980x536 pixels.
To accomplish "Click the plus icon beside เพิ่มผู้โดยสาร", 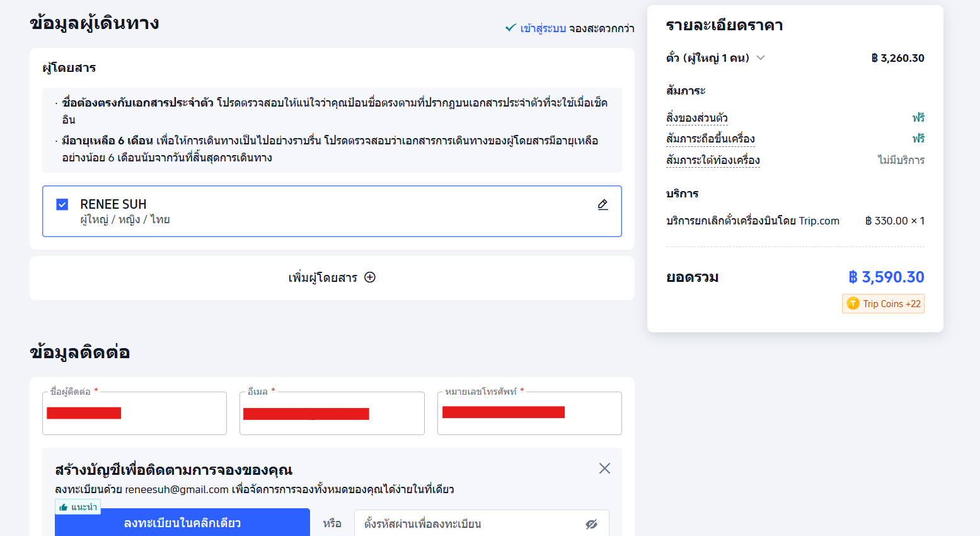I will tap(370, 277).
